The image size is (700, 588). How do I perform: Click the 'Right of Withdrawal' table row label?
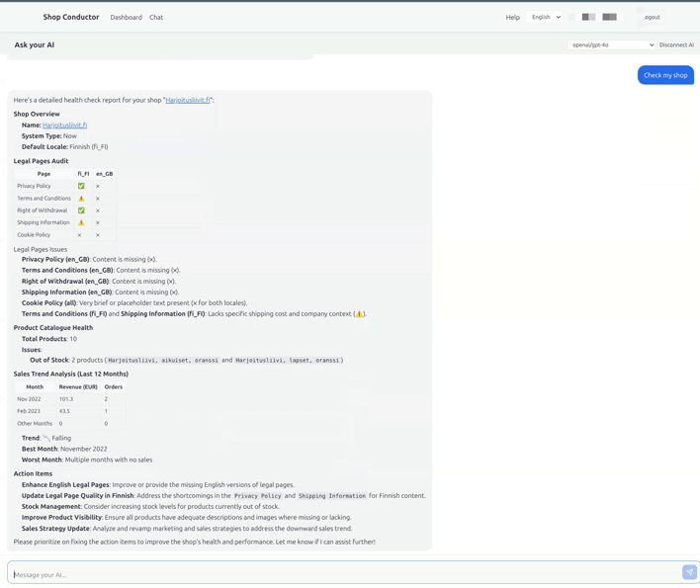tap(42, 210)
